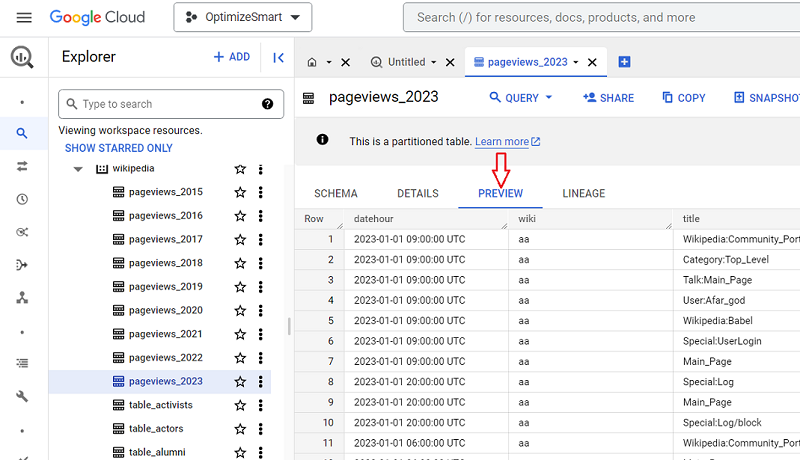Switch to the SCHEMA tab

click(x=336, y=193)
